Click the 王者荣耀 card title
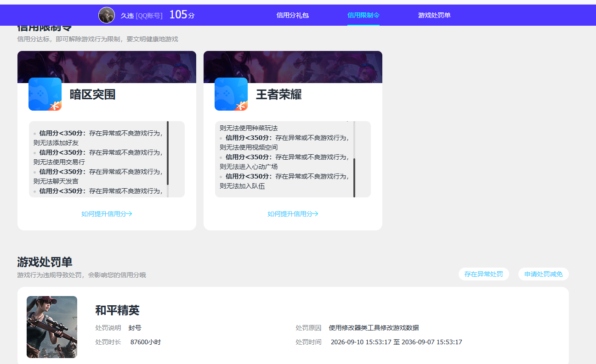 point(278,95)
